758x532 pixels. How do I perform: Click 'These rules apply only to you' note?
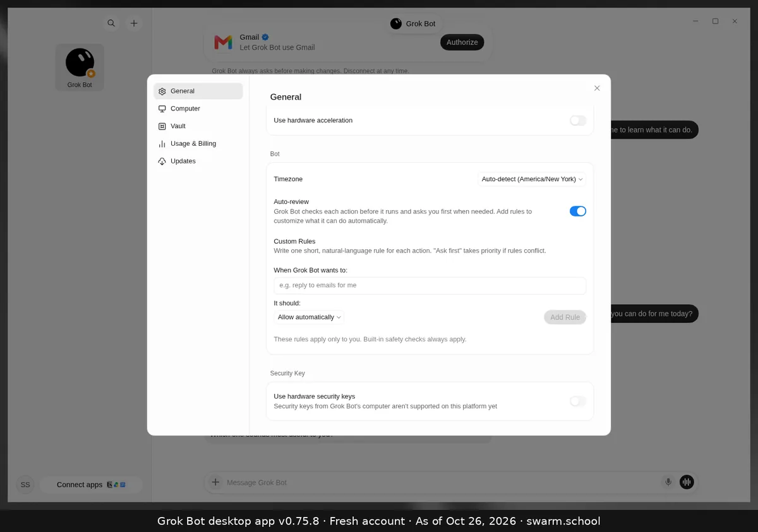pyautogui.click(x=370, y=340)
